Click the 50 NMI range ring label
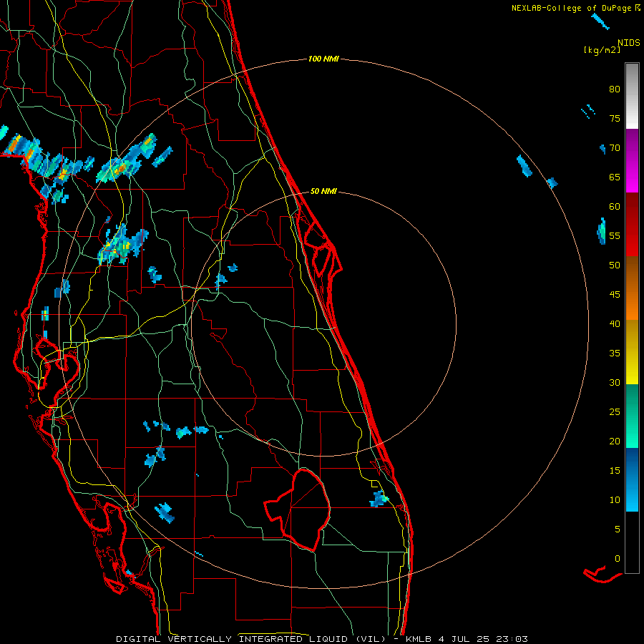644x644 pixels. point(323,191)
